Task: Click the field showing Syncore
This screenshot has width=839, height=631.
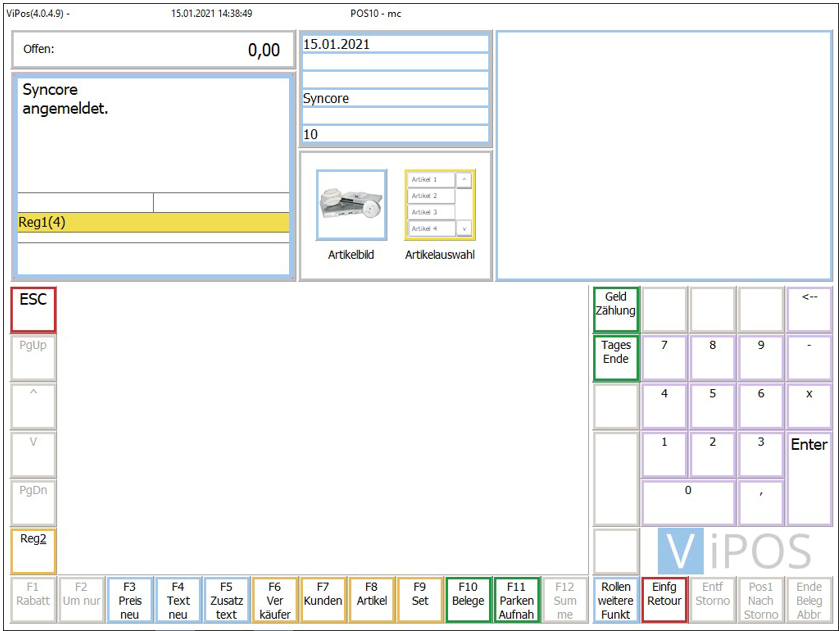Action: tap(395, 98)
